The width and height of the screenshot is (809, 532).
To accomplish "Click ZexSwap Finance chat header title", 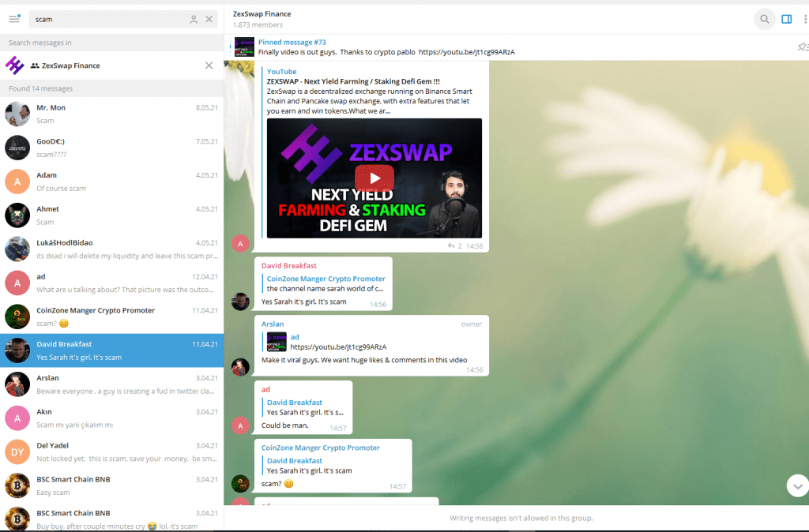I will (262, 14).
